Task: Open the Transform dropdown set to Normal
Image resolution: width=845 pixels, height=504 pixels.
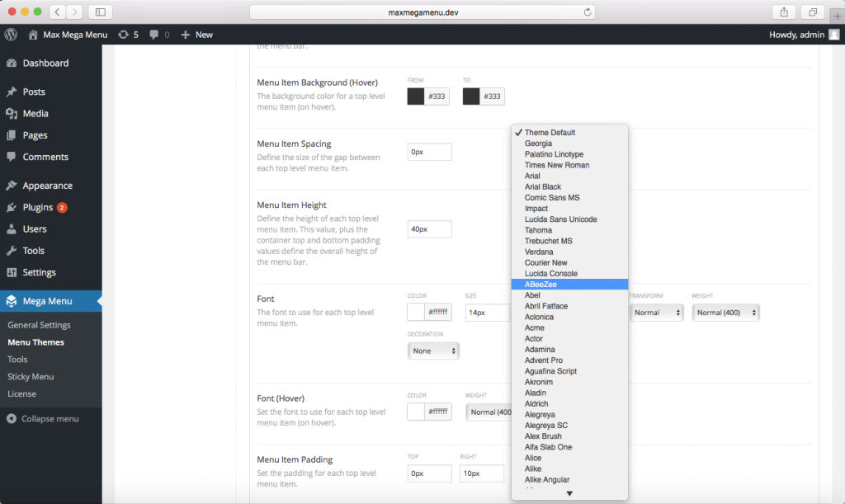Action: pos(657,313)
